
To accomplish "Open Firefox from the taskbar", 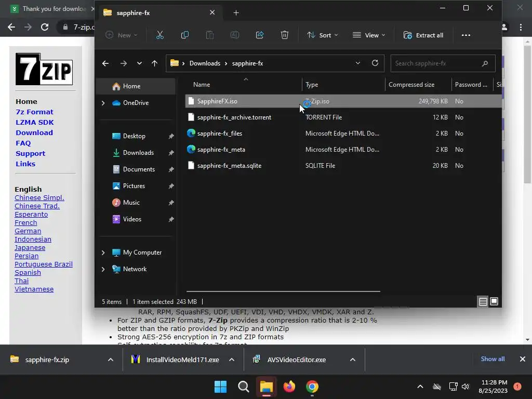I will click(289, 387).
